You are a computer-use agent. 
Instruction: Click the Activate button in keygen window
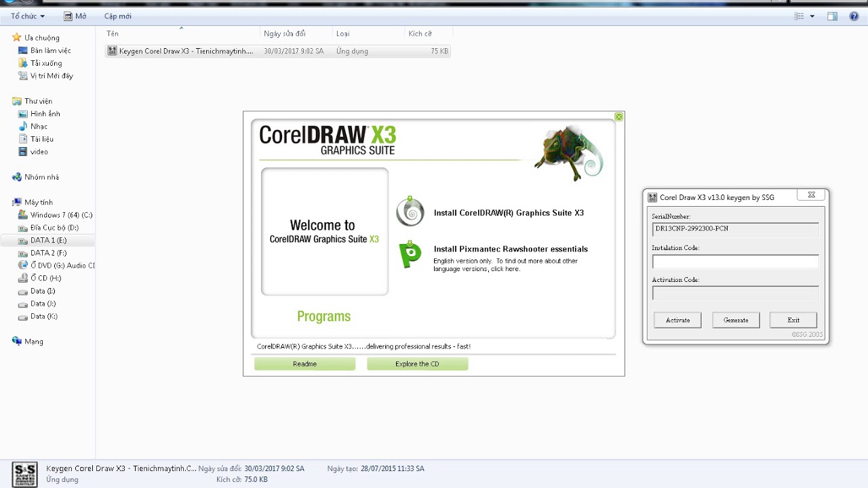click(x=677, y=320)
